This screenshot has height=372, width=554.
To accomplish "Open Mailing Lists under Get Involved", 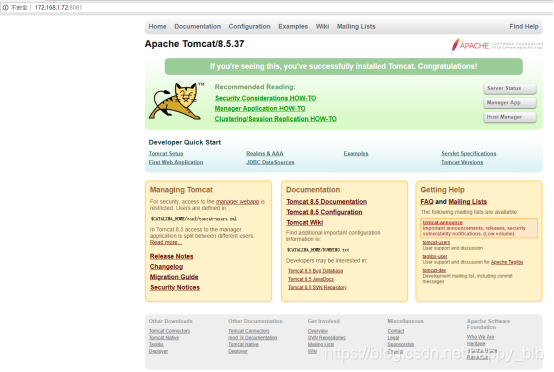I will click(321, 344).
